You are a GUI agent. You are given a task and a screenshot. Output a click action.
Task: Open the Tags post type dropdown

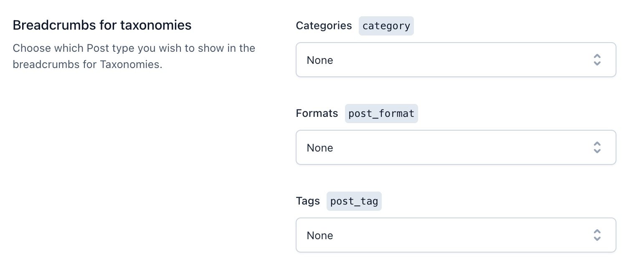click(456, 235)
